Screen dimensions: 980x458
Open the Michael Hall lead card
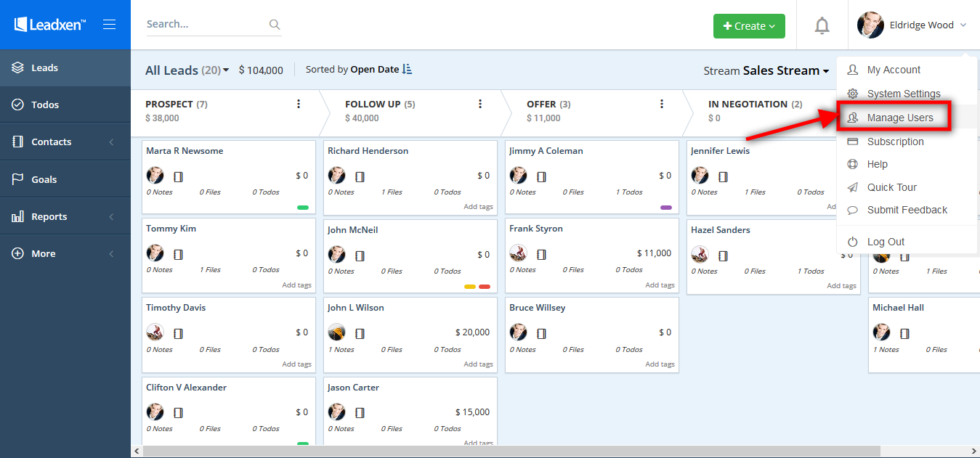click(924, 333)
